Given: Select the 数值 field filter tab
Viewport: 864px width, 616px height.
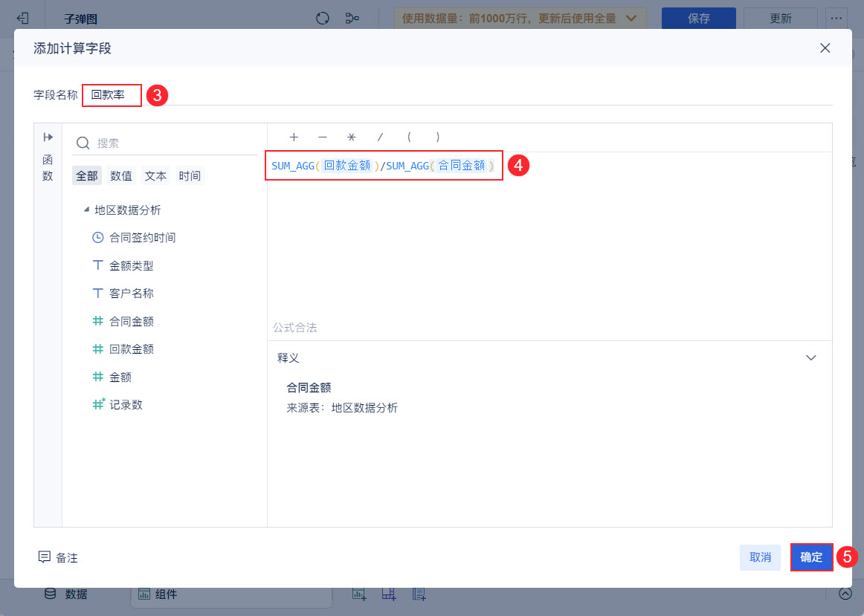Looking at the screenshot, I should (x=121, y=176).
